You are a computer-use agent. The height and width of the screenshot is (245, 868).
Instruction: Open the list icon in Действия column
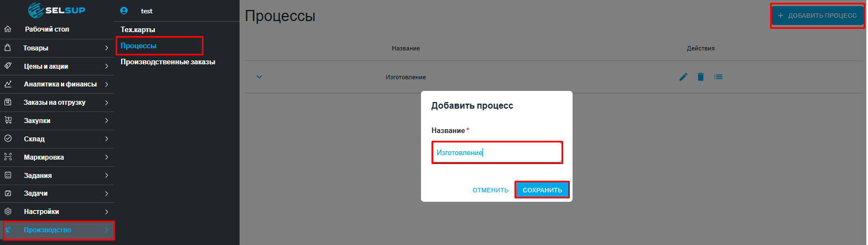[x=718, y=77]
